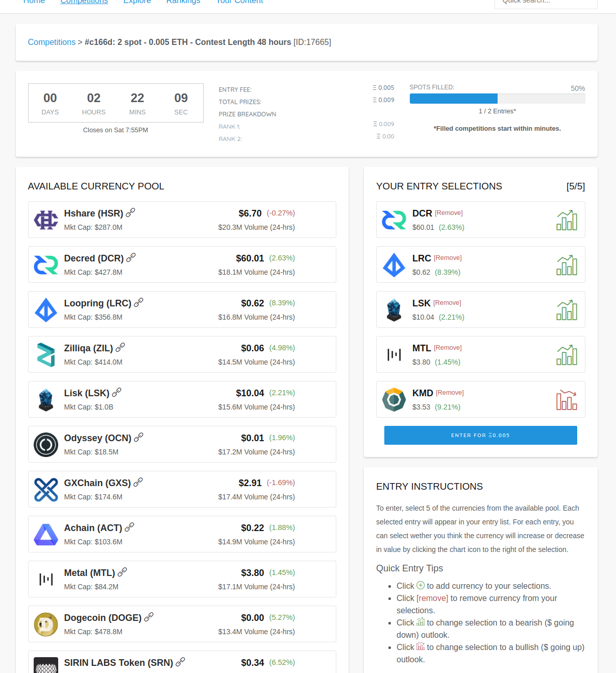Screen dimensions: 616x673
Task: Click the Closes on Sat 7:55PM text
Action: 116,130
